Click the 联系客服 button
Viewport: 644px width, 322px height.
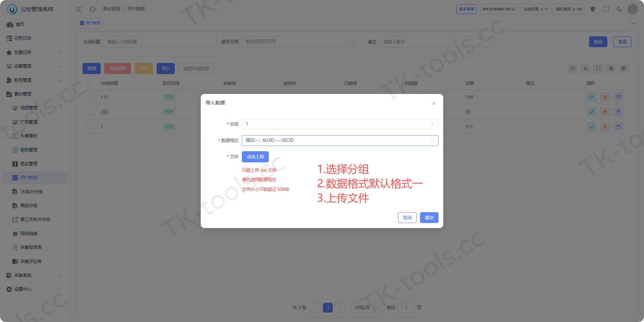466,9
